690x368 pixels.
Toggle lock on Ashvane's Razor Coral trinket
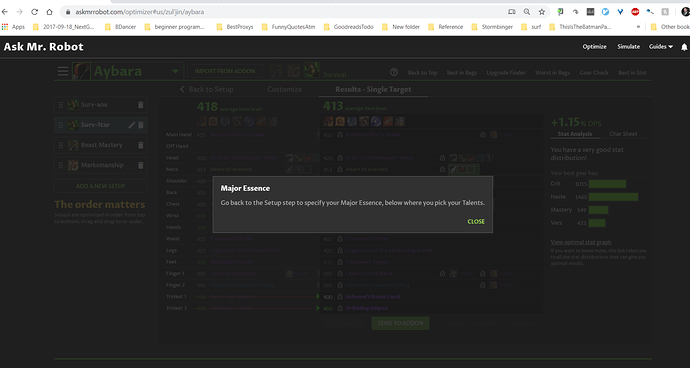[340, 297]
